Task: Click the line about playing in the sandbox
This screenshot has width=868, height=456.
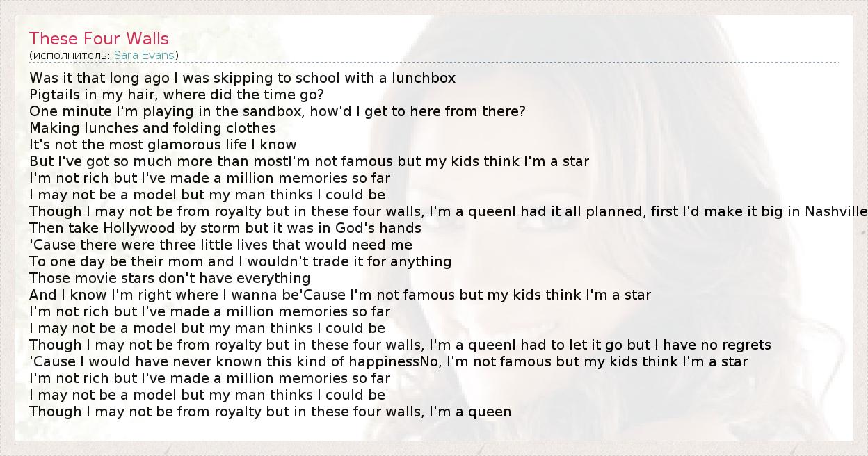Action: 277,111
